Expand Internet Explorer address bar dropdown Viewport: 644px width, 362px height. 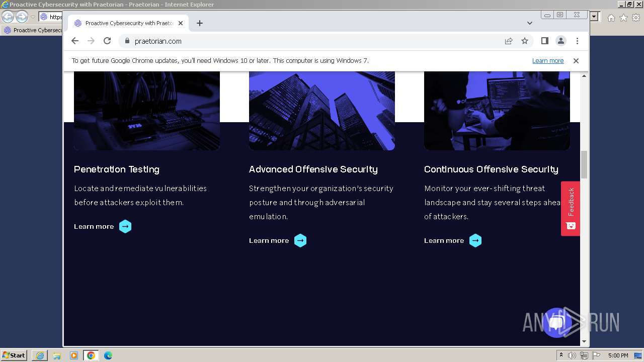pyautogui.click(x=594, y=17)
